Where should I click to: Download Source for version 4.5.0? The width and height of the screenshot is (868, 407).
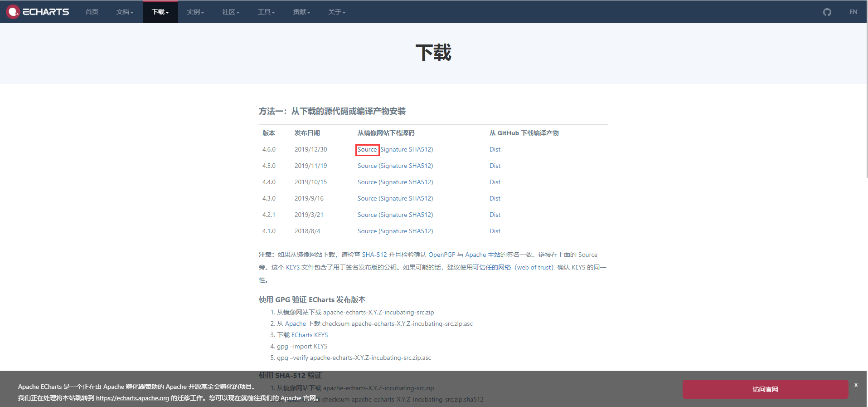pos(367,166)
